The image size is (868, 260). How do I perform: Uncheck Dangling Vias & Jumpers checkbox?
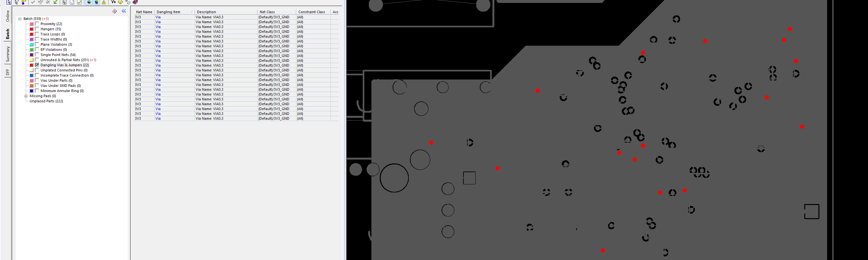pos(37,65)
